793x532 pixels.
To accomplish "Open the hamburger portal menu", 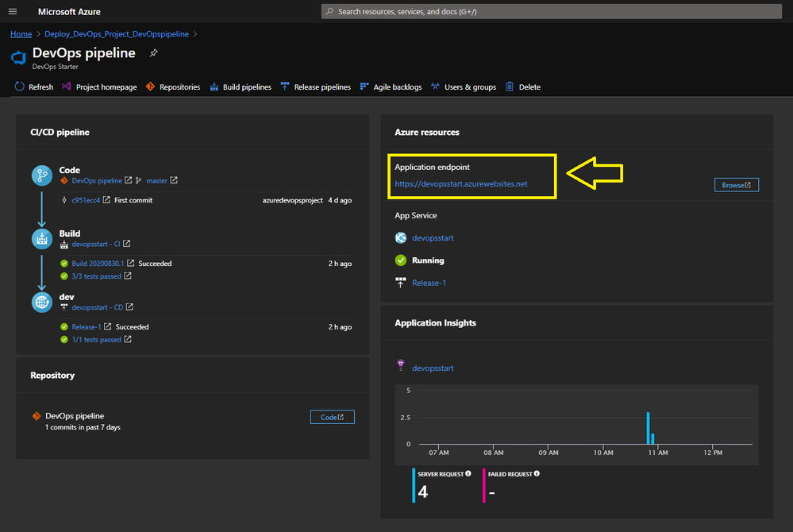I will [x=13, y=11].
